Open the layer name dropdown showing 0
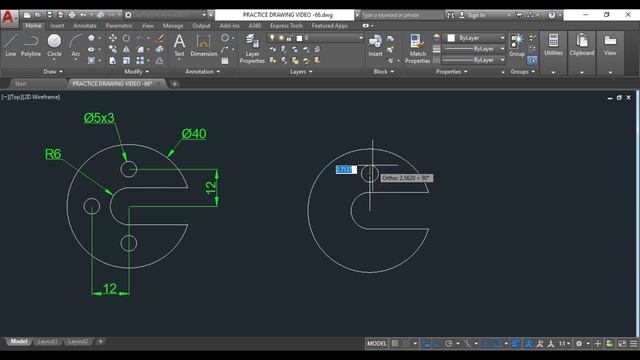640x360 pixels. (x=315, y=38)
